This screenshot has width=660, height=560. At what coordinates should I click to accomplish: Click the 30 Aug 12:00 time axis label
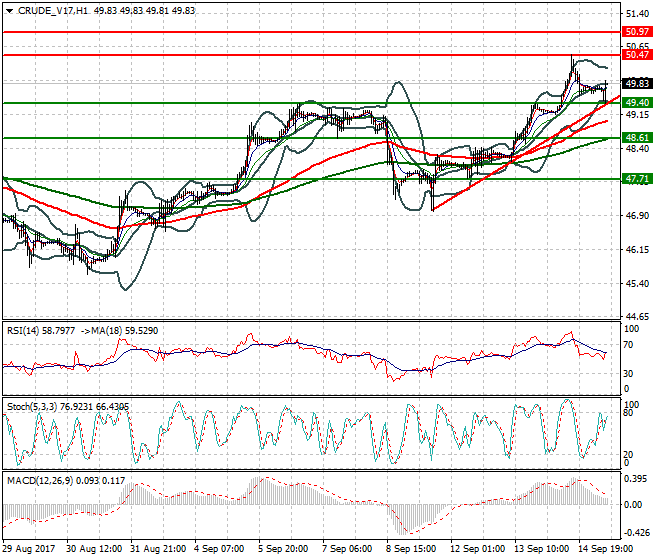pos(94,549)
